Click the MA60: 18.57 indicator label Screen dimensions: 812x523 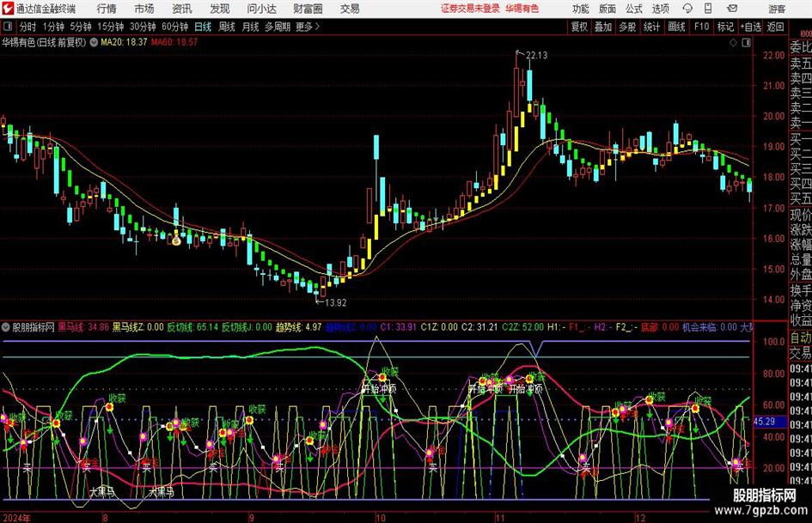click(174, 42)
